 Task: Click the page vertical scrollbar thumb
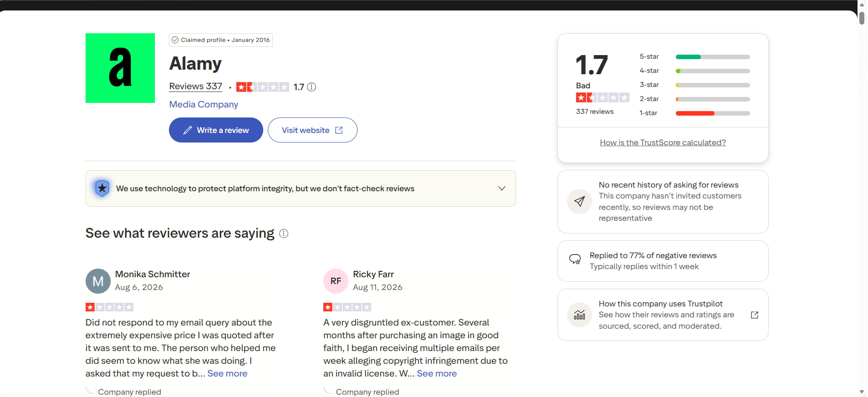[x=862, y=18]
